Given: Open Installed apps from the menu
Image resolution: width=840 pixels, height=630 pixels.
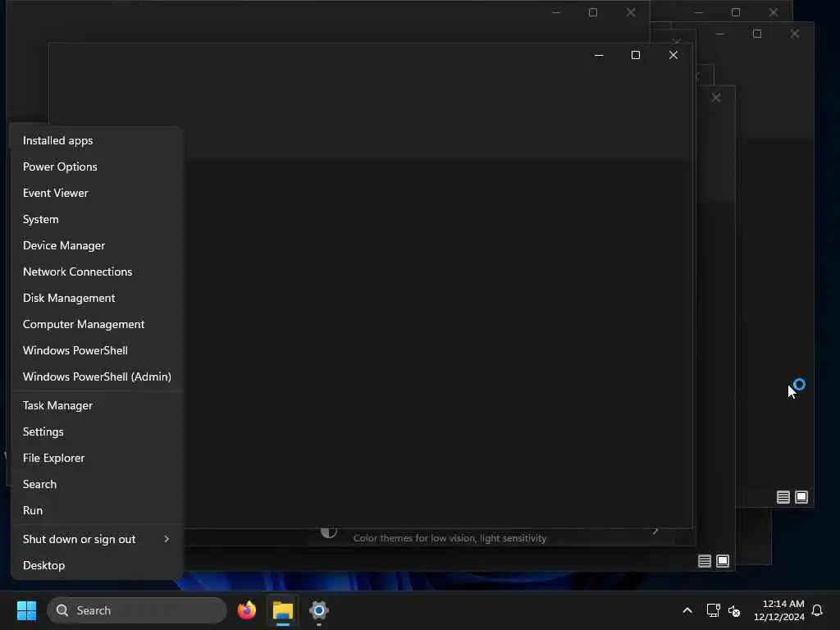Looking at the screenshot, I should [97, 140].
